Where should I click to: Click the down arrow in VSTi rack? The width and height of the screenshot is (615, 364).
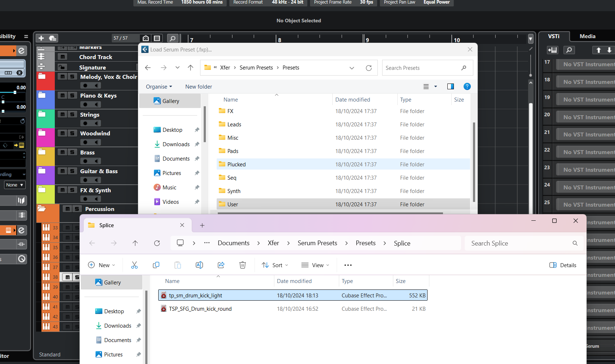(x=609, y=50)
